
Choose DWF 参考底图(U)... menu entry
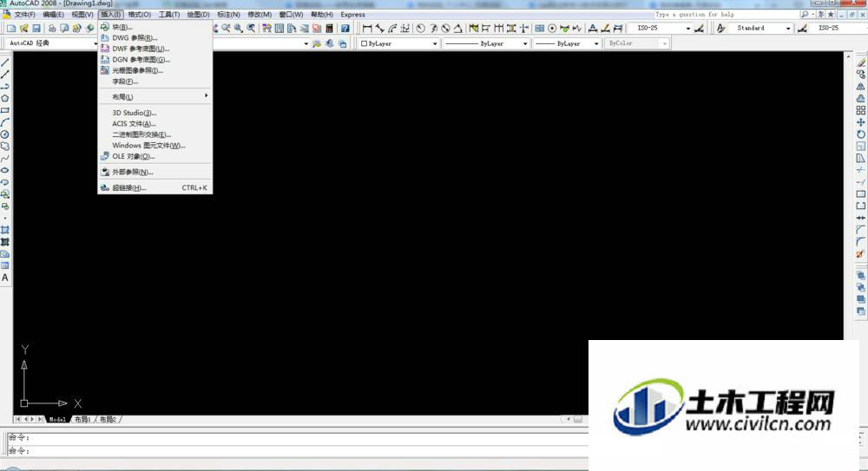coord(155,49)
